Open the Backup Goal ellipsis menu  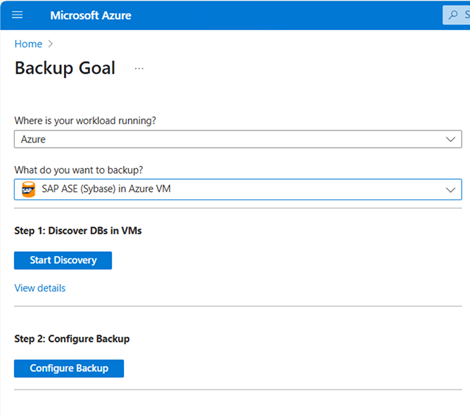(139, 68)
